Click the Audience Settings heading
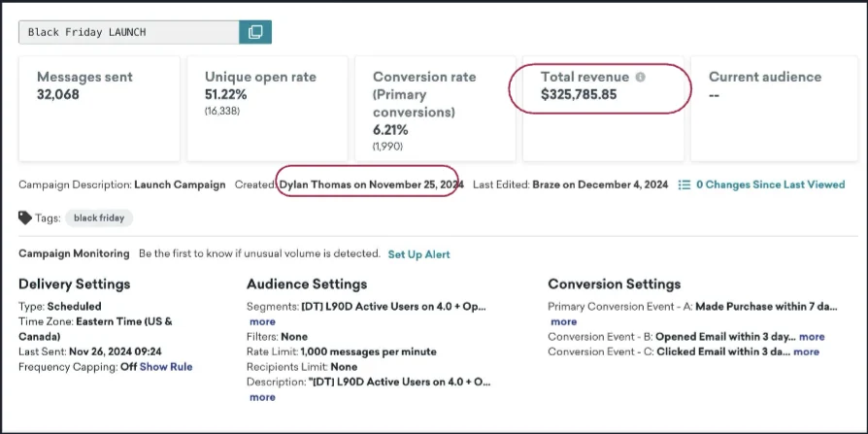868x434 pixels. pos(307,284)
